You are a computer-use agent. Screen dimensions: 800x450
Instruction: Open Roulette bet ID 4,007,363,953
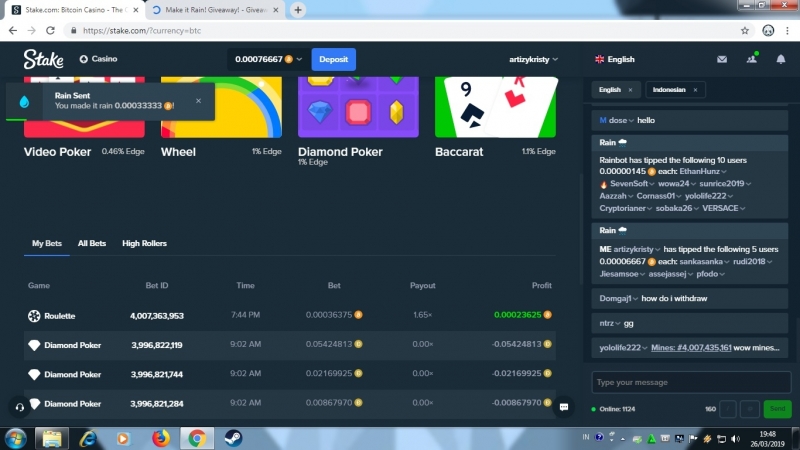click(x=157, y=316)
